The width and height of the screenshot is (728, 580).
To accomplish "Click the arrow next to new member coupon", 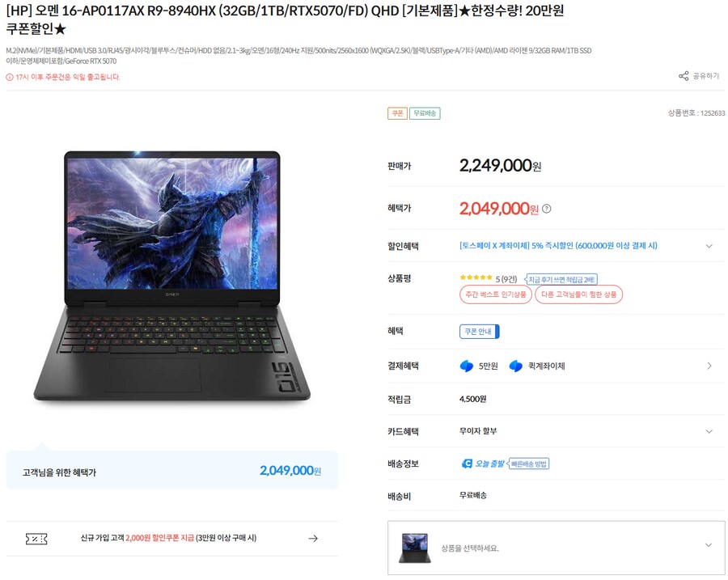I will [x=313, y=538].
